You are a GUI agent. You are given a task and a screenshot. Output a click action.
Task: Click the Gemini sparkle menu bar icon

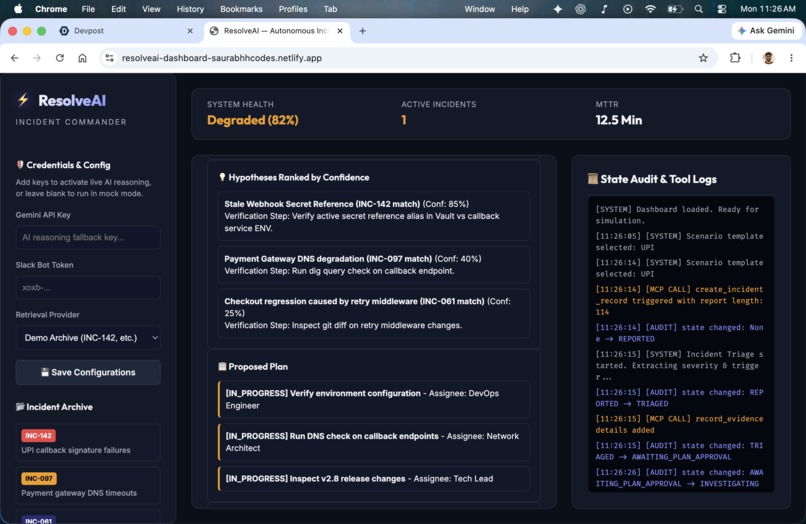click(558, 9)
